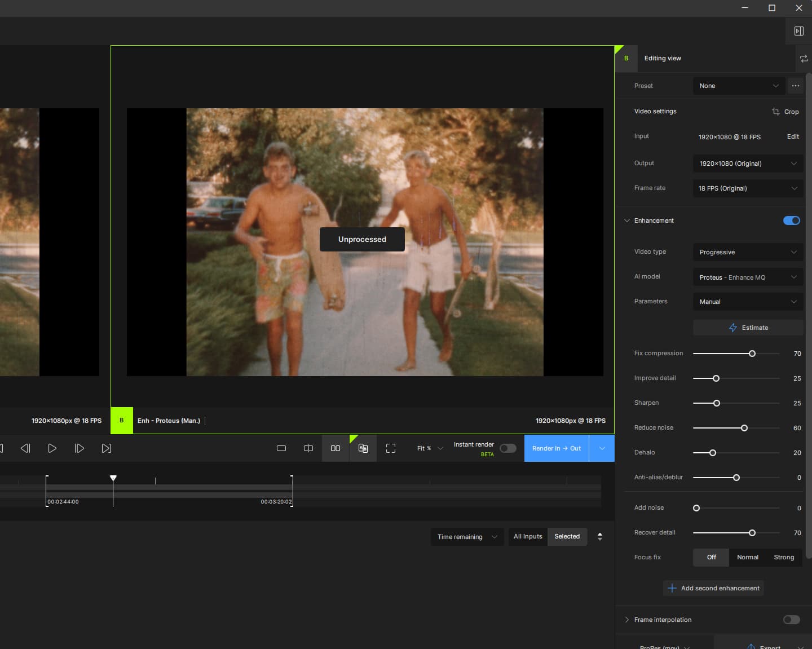Click the Estimate button
This screenshot has height=649, width=812.
[748, 328]
